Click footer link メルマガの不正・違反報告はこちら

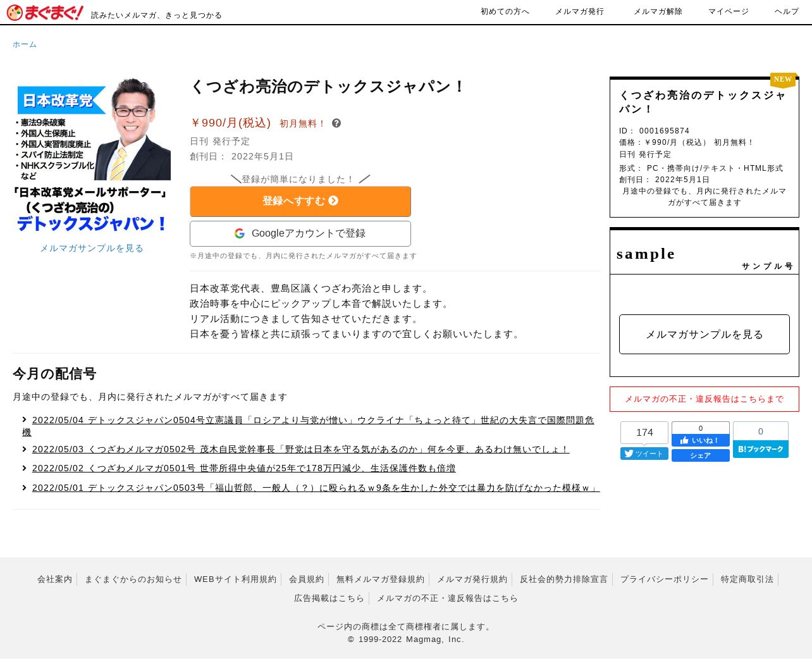(x=448, y=598)
